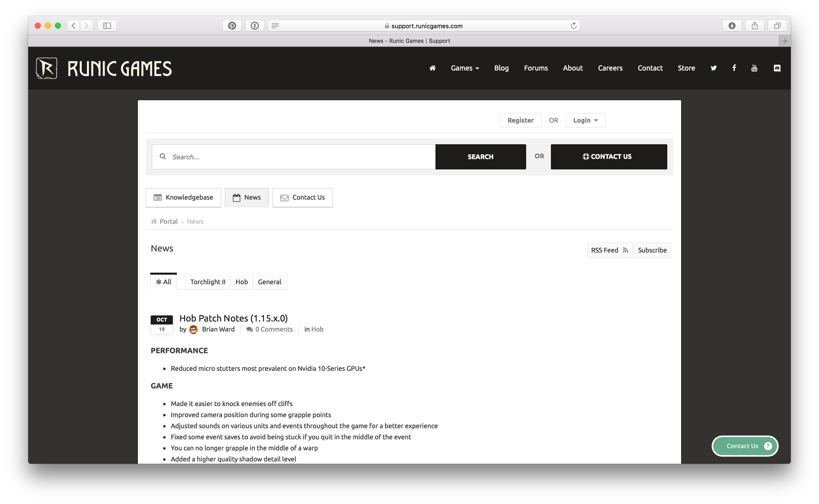Open Hob Patch Notes article title
The width and height of the screenshot is (819, 504).
(234, 318)
